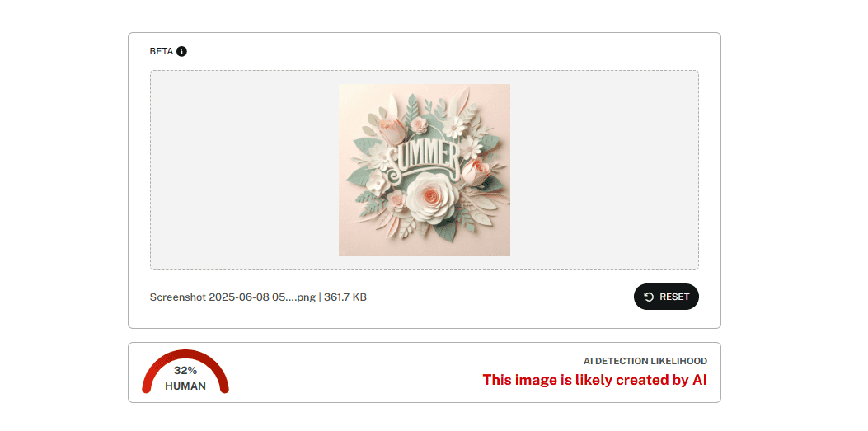Image resolution: width=868 pixels, height=431 pixels.
Task: Click the HUMAN label under the gauge
Action: tap(185, 386)
